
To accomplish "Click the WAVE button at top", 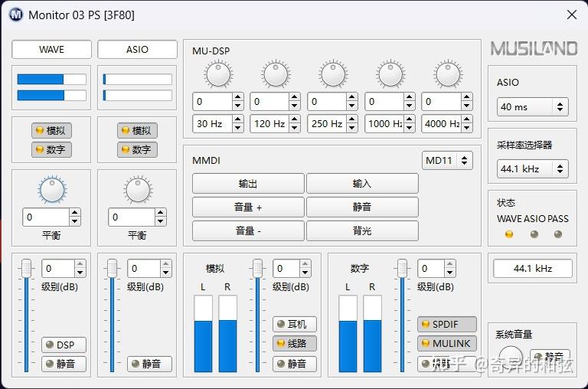I will pyautogui.click(x=51, y=50).
